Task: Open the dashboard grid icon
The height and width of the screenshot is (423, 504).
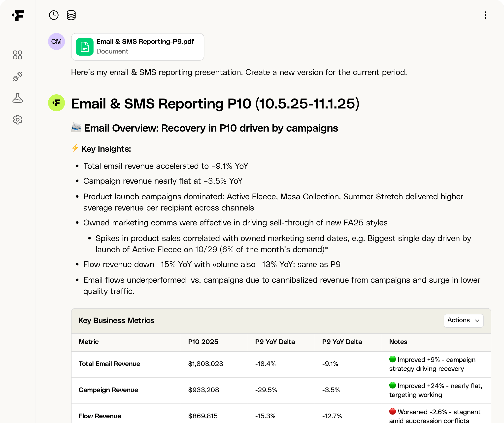Action: [18, 55]
